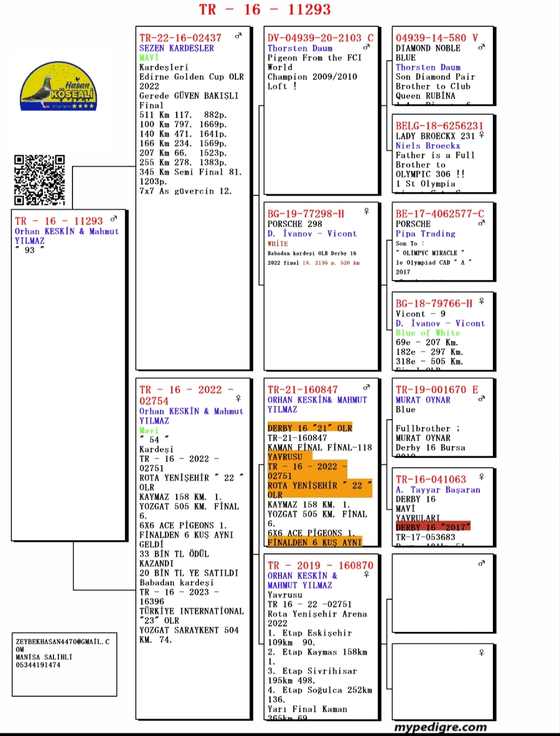Click the blue MURAT OYNAR owner name

[423, 400]
